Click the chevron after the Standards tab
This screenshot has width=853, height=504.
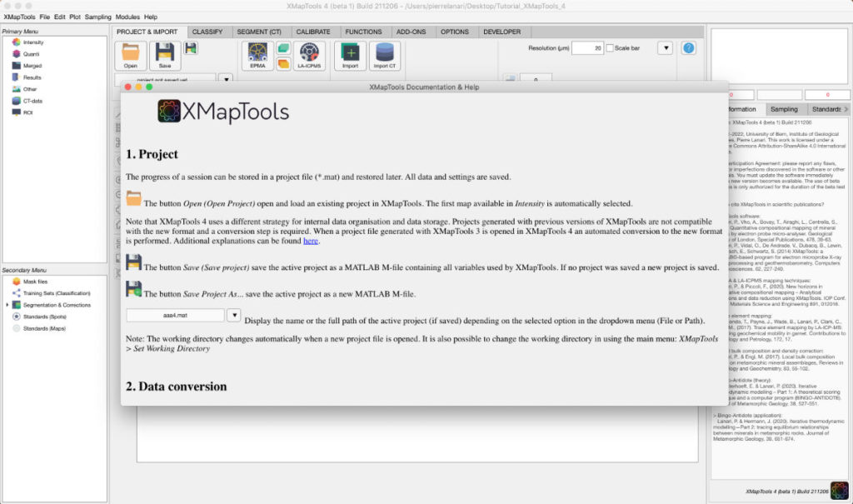pyautogui.click(x=846, y=109)
